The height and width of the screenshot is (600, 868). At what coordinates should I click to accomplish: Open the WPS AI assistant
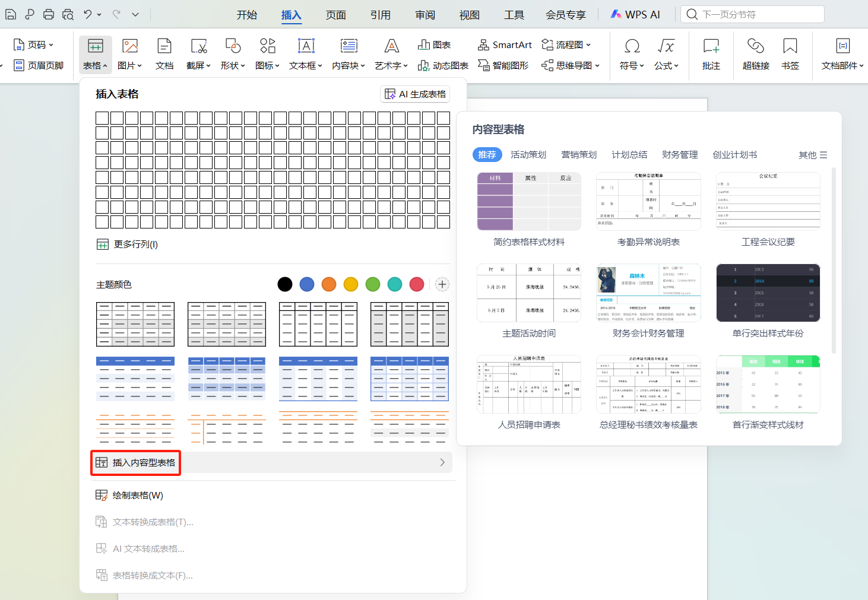tap(635, 14)
